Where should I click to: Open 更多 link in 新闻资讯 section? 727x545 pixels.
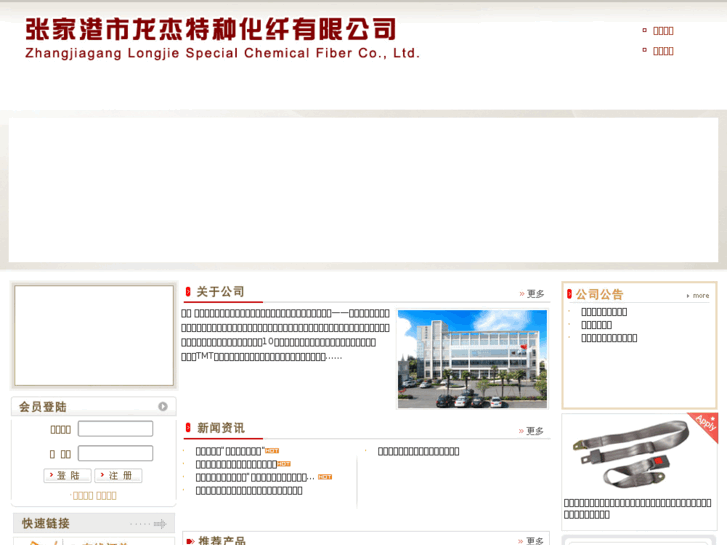click(x=531, y=431)
